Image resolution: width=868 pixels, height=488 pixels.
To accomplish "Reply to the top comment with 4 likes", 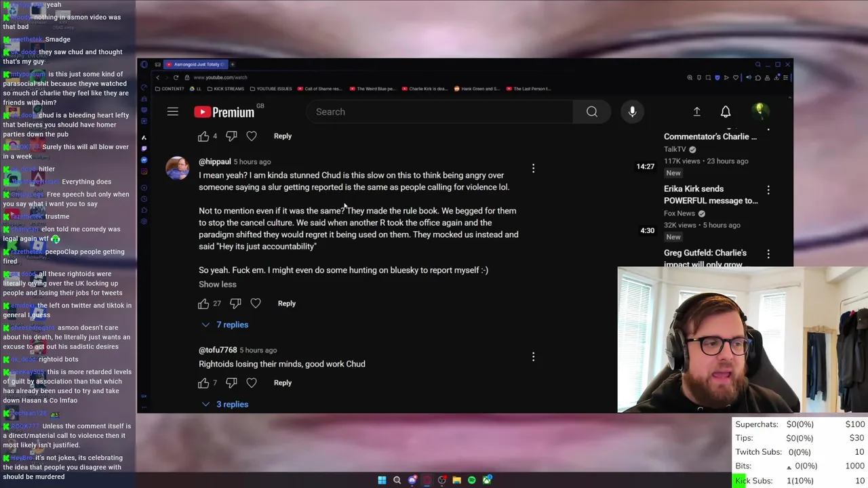I will [283, 136].
